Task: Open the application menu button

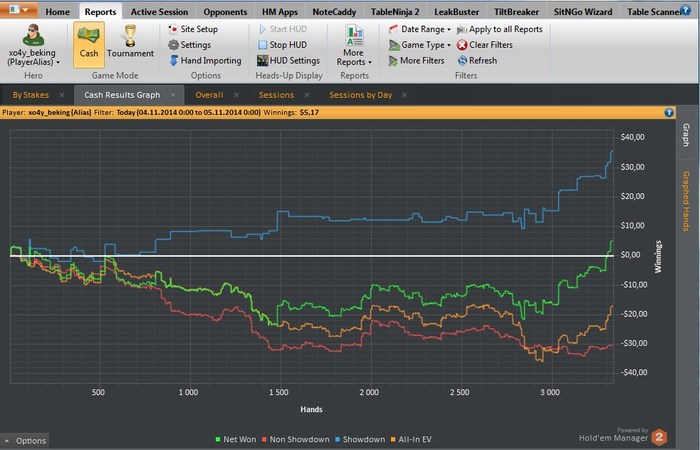Action: (18, 9)
